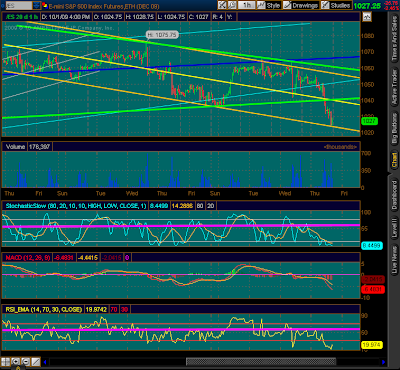Click the zoom-out icon at bottom left
Screen dimensions: 400x370
coord(26,362)
